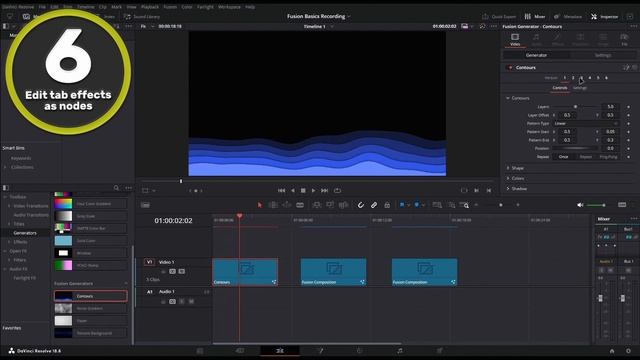Open the Playback menu
Screen dimensions: 640x360
point(150,7)
